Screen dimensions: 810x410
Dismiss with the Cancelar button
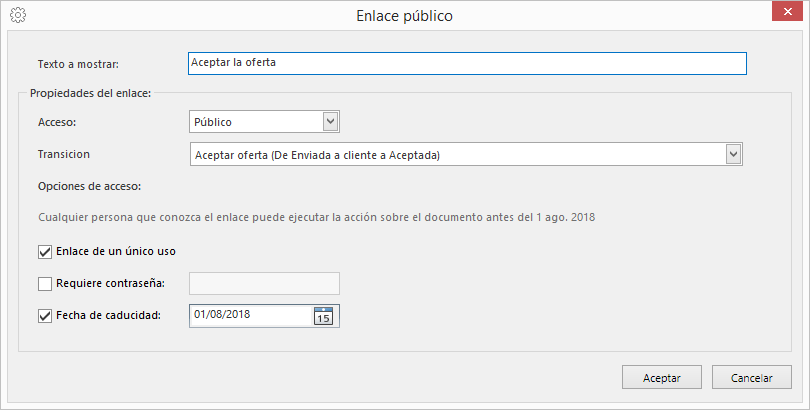coord(752,377)
